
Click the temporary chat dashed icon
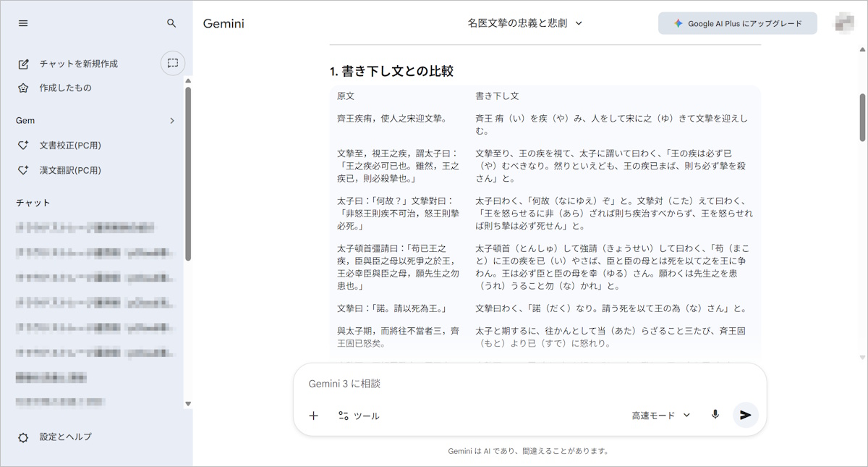tap(172, 63)
